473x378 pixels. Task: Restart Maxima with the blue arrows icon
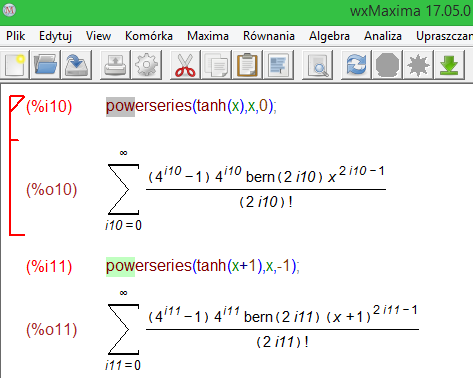coord(356,65)
